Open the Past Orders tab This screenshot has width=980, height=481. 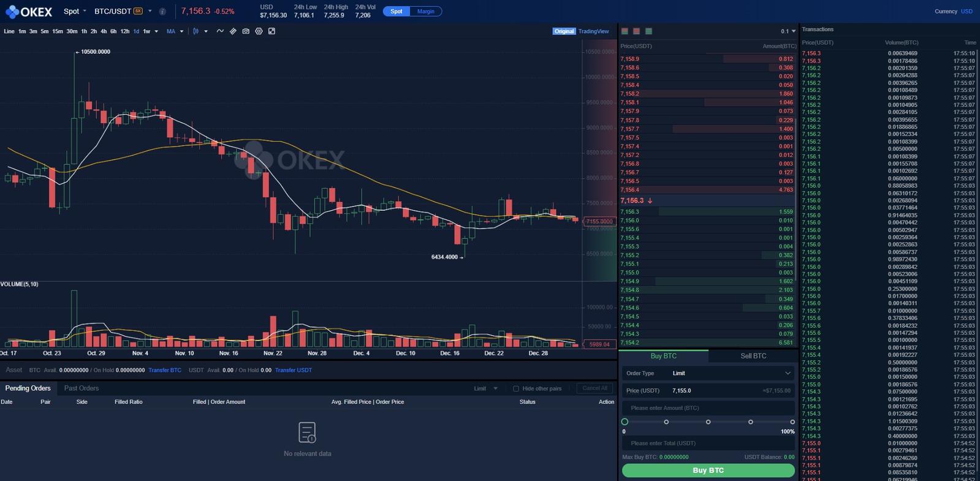82,388
